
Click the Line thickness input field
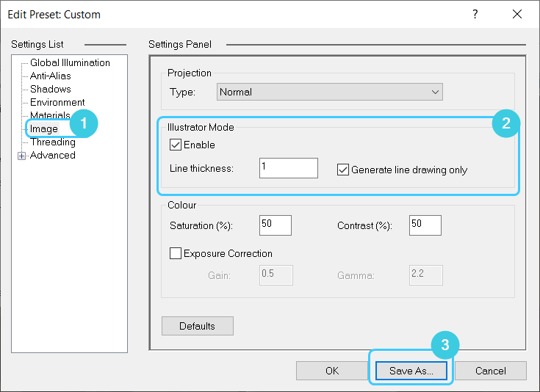tap(289, 168)
